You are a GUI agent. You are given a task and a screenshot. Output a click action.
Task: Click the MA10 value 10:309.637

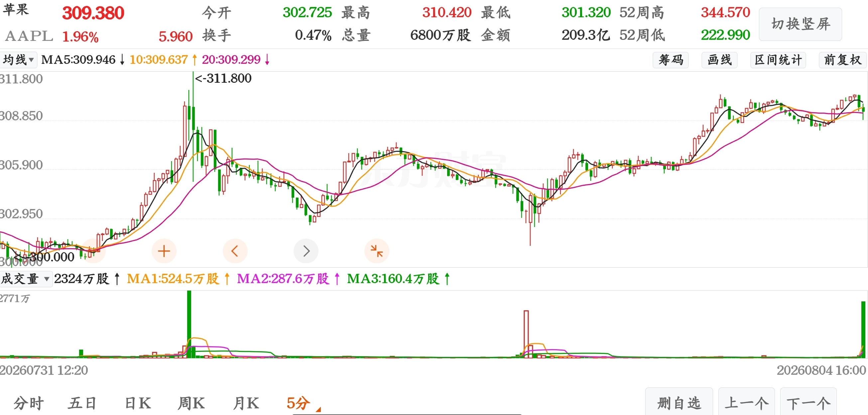tap(159, 59)
